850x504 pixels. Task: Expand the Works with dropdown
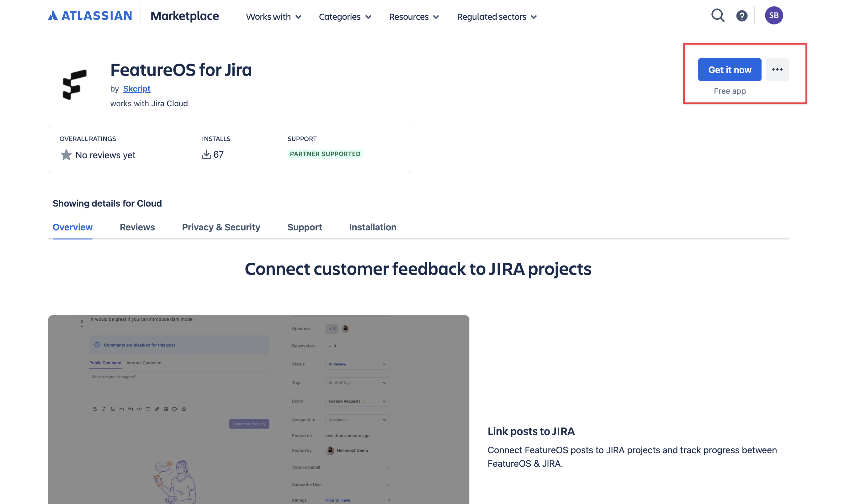(x=273, y=17)
